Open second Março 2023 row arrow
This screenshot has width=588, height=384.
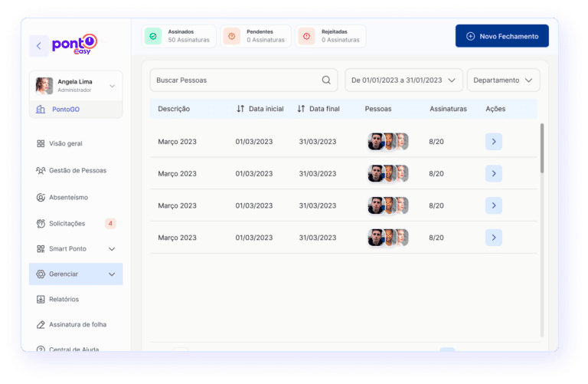[x=494, y=173]
